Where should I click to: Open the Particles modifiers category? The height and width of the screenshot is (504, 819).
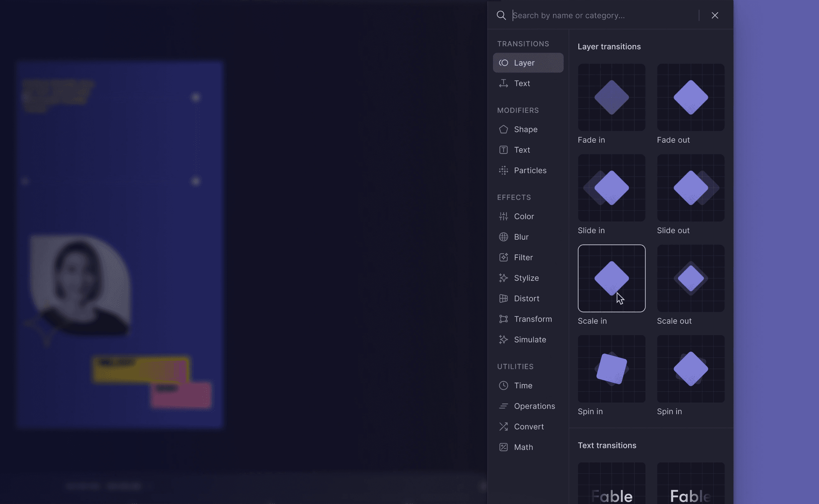tap(530, 170)
